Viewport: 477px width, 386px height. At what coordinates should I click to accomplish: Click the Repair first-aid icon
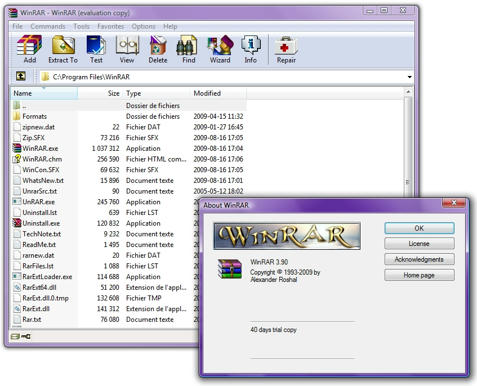point(286,46)
